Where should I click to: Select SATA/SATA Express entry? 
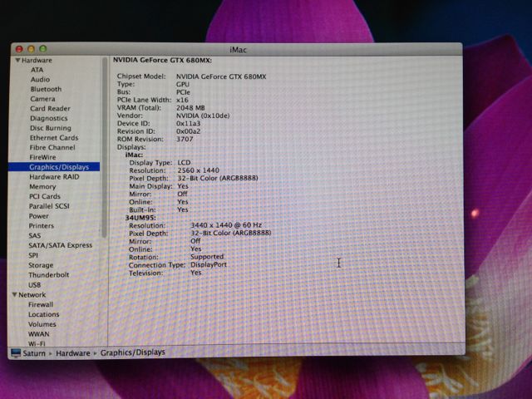[61, 245]
